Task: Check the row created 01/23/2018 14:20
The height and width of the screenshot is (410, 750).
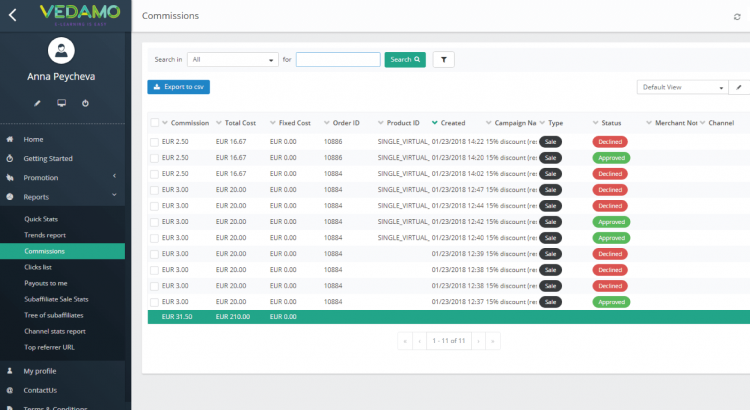Action: tap(154, 158)
